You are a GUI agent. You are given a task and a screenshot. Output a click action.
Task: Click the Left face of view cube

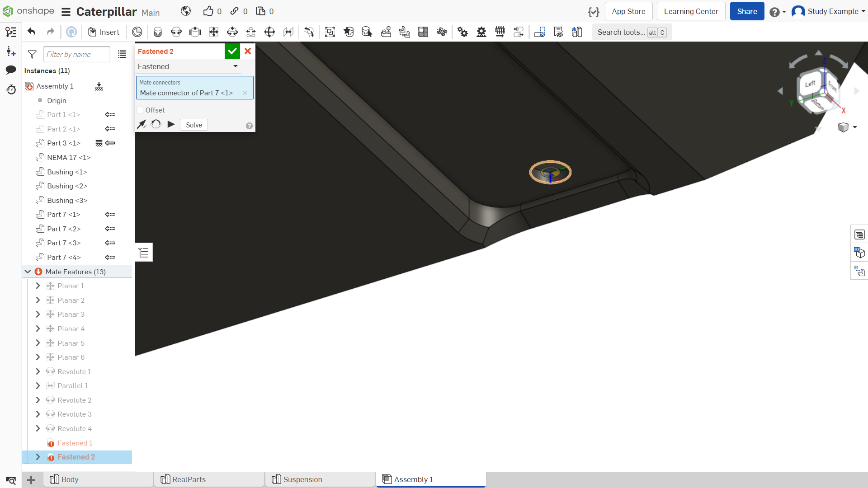point(810,84)
